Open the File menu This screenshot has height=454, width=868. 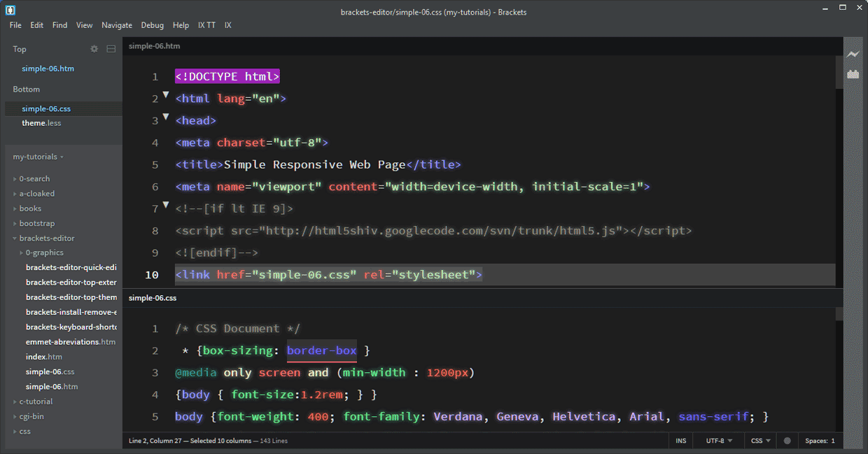click(x=15, y=25)
